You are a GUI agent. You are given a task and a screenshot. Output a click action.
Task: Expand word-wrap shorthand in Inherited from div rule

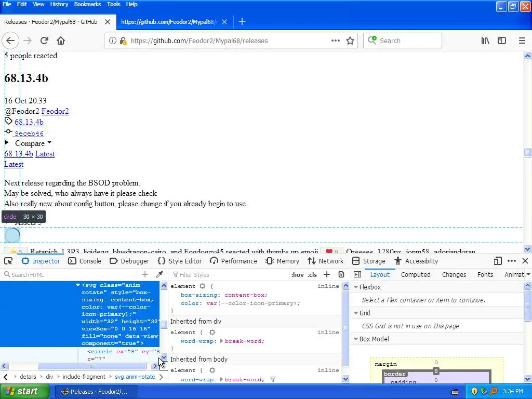click(x=221, y=341)
